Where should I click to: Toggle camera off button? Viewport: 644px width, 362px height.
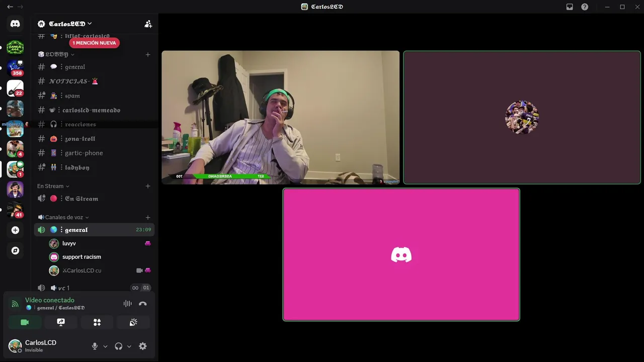coord(25,322)
